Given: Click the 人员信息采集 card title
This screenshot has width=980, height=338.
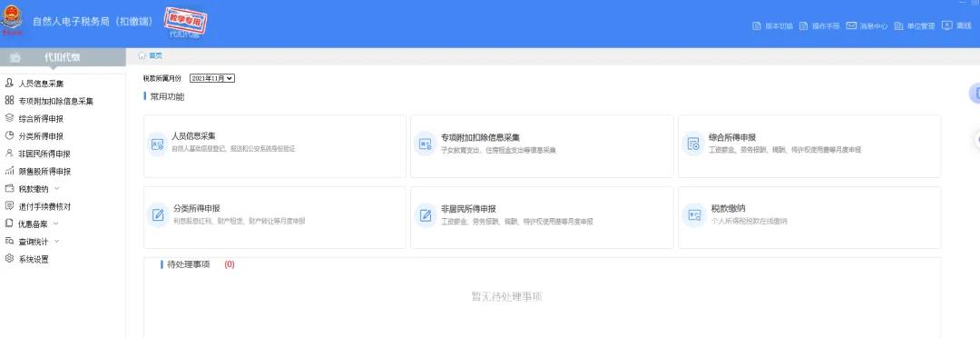Looking at the screenshot, I should tap(194, 136).
